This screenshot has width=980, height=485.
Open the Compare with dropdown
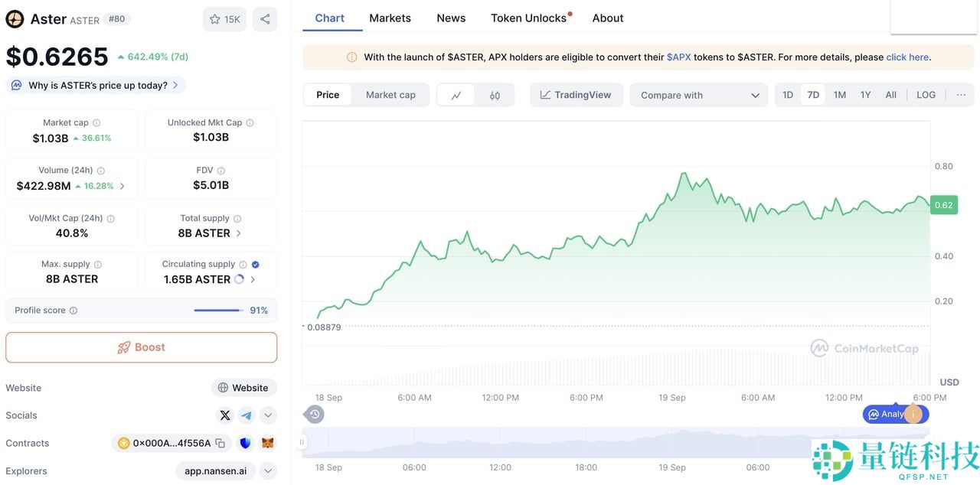(x=698, y=95)
